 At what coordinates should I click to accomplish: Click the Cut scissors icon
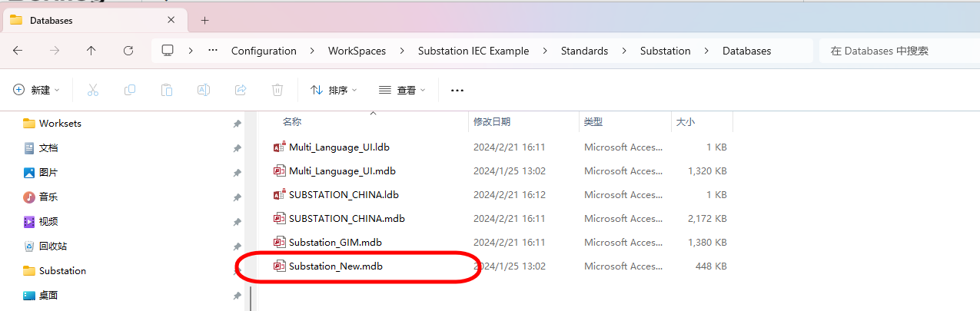(x=93, y=90)
